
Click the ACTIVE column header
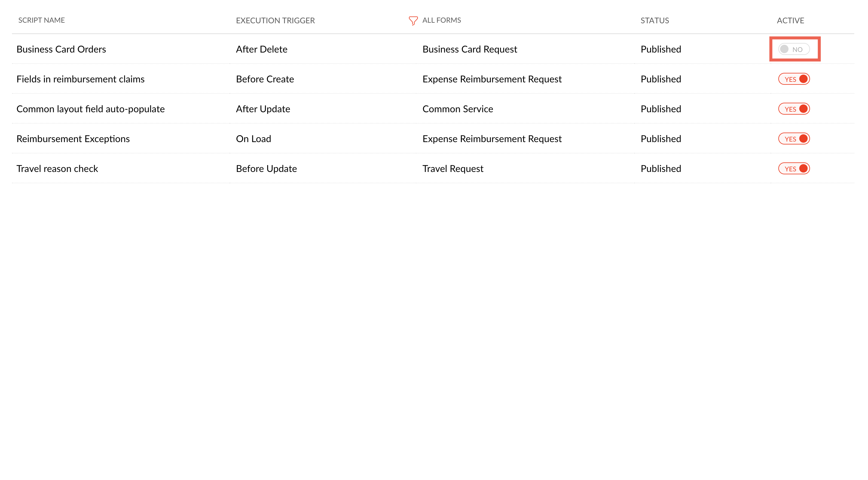(x=790, y=21)
